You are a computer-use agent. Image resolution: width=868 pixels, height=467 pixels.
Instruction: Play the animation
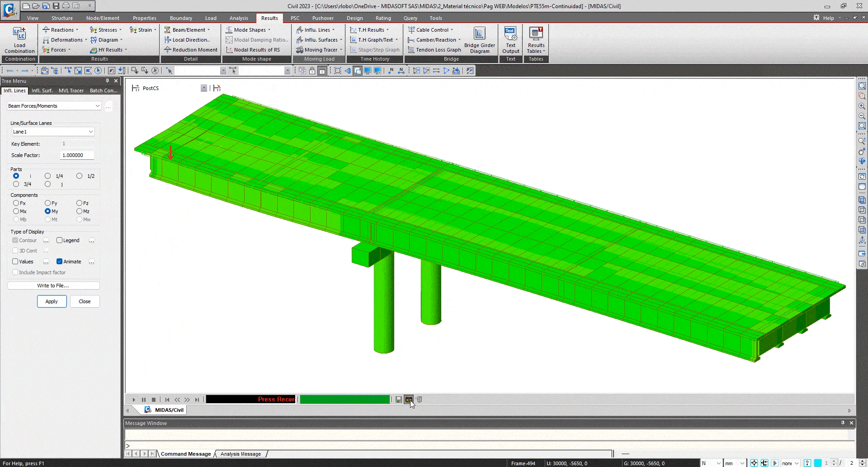134,400
